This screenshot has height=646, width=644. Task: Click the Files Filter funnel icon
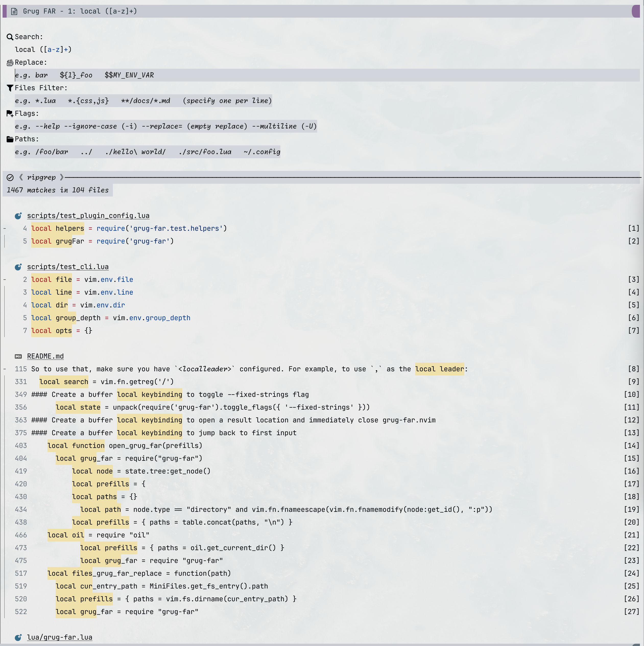point(10,88)
